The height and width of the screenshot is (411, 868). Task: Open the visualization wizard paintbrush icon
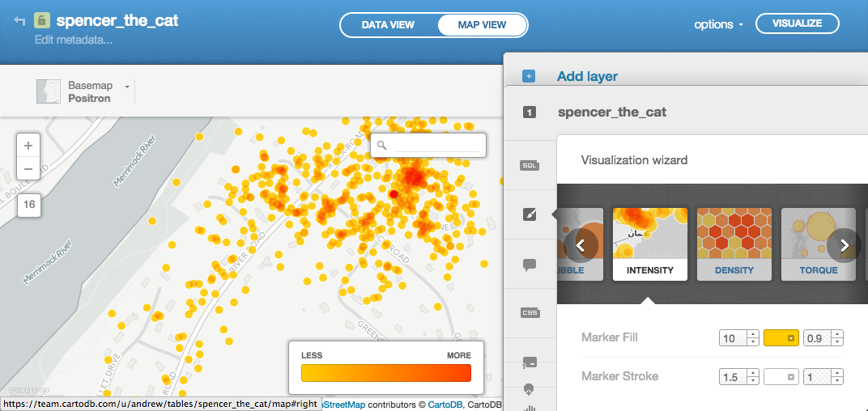530,214
